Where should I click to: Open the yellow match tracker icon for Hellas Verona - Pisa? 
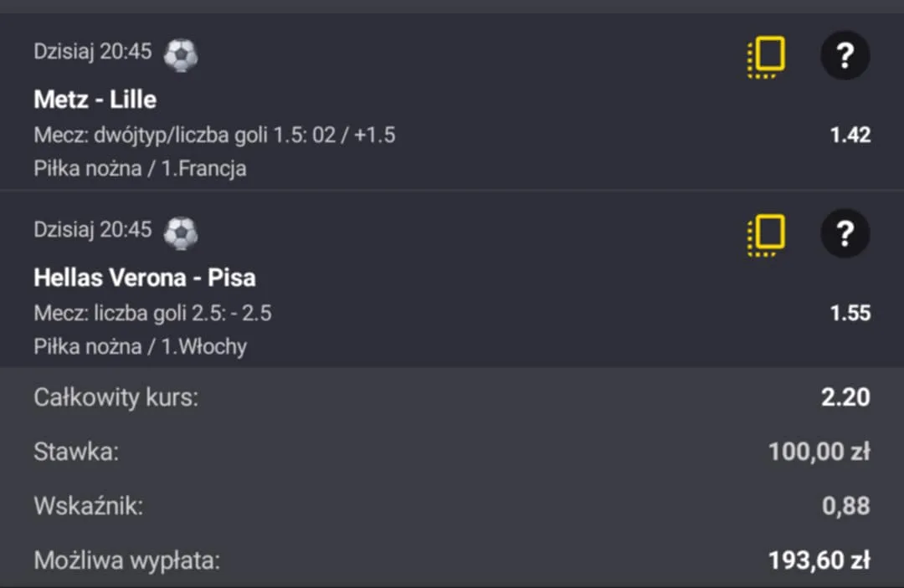(764, 233)
